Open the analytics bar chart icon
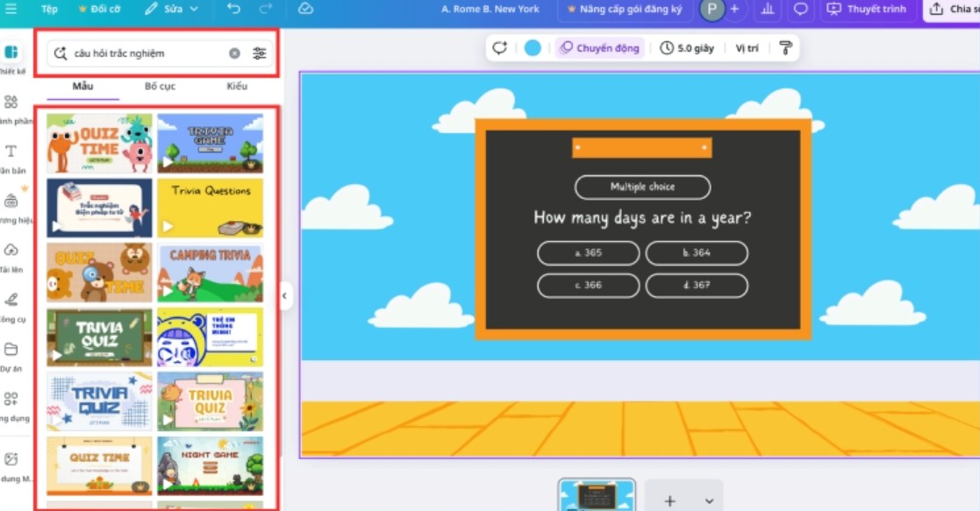The width and height of the screenshot is (980, 511). [x=768, y=9]
